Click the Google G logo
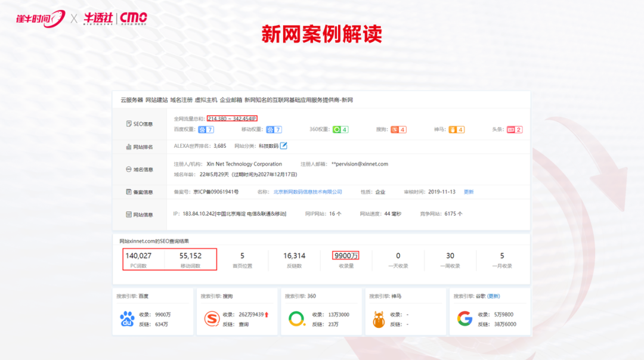This screenshot has width=644, height=360. [465, 319]
